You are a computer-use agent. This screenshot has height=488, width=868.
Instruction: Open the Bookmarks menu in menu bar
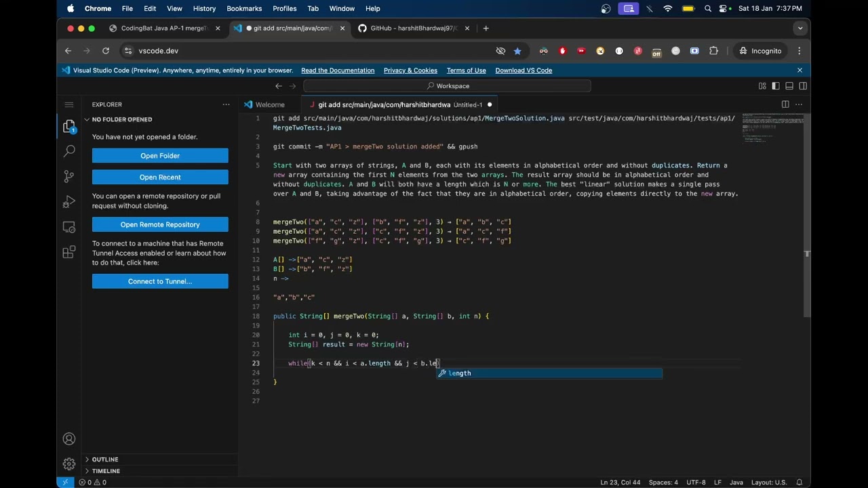point(244,9)
